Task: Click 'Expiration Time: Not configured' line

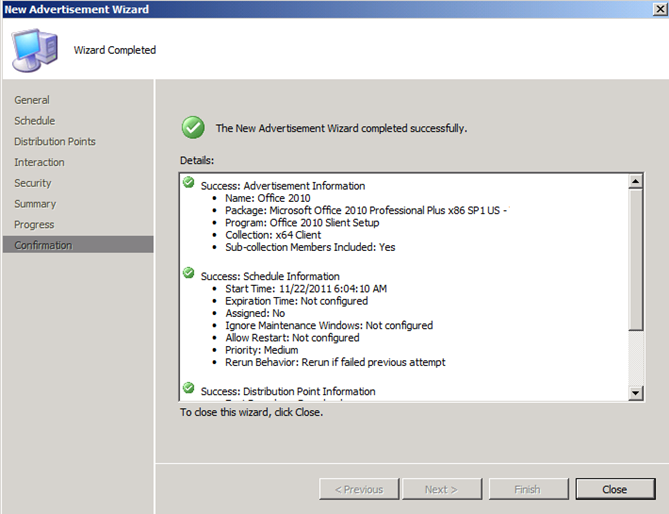Action: tap(297, 301)
